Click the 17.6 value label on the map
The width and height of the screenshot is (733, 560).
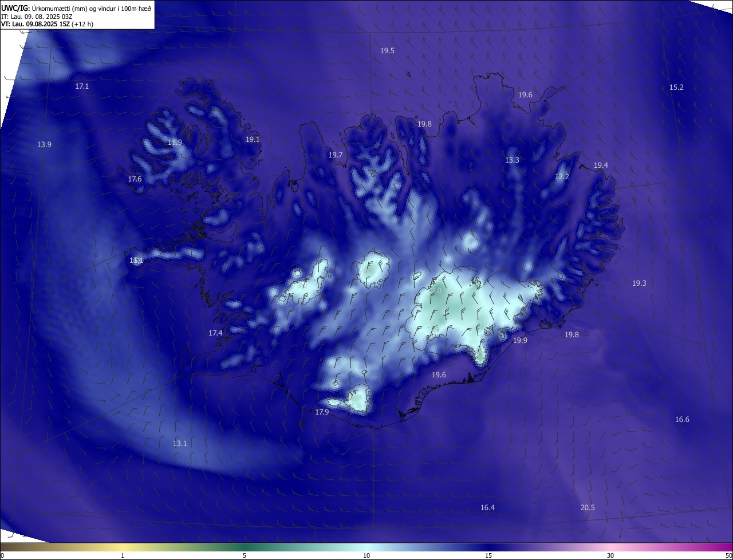(x=135, y=179)
